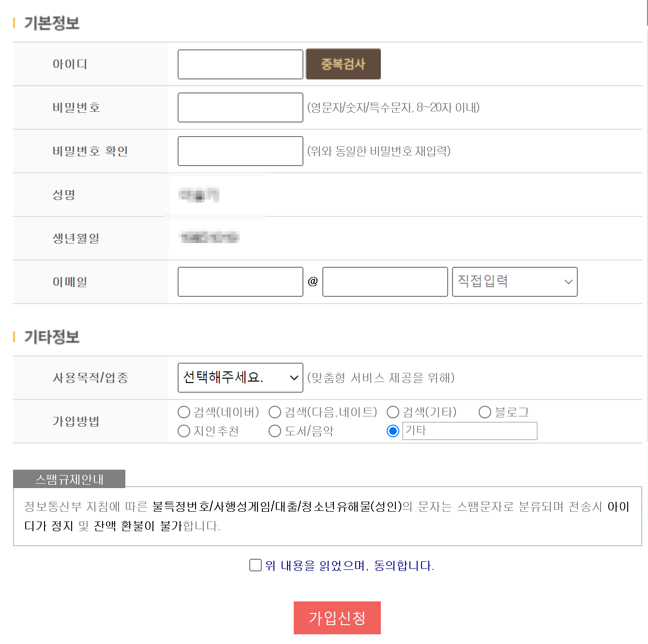The height and width of the screenshot is (644, 648).
Task: Click the 중복검사 duplicate-check button
Action: point(343,63)
